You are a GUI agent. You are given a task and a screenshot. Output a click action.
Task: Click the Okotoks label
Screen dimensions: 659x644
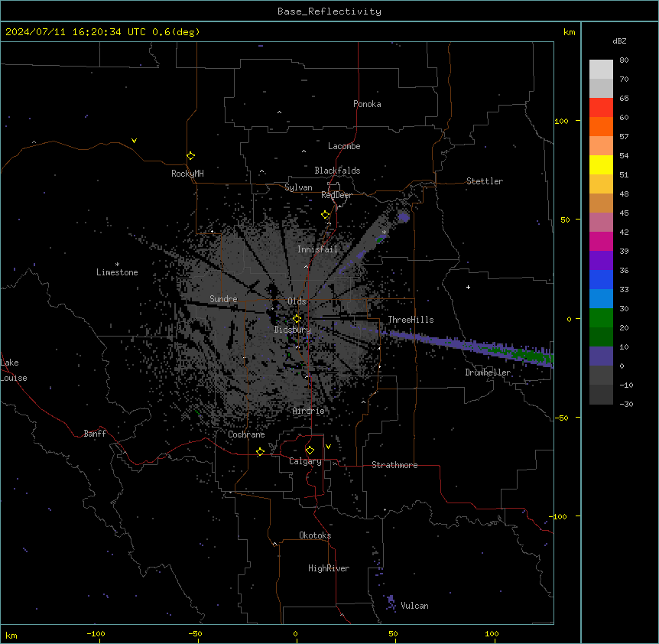[315, 535]
